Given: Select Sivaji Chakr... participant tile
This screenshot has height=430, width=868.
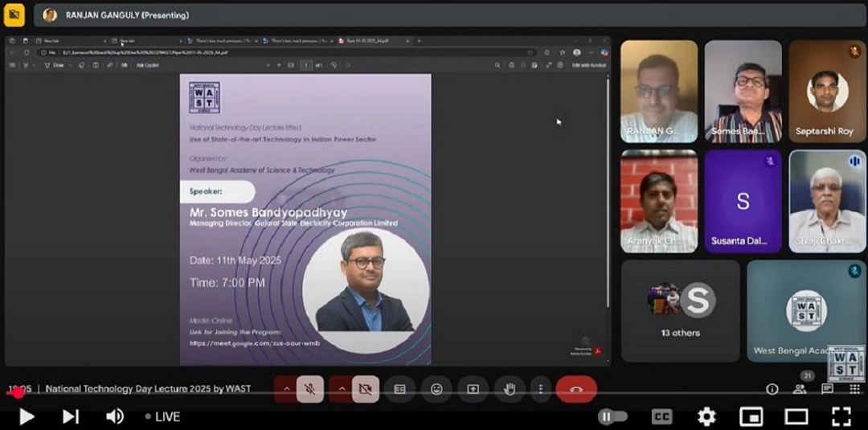Looking at the screenshot, I should point(827,201).
